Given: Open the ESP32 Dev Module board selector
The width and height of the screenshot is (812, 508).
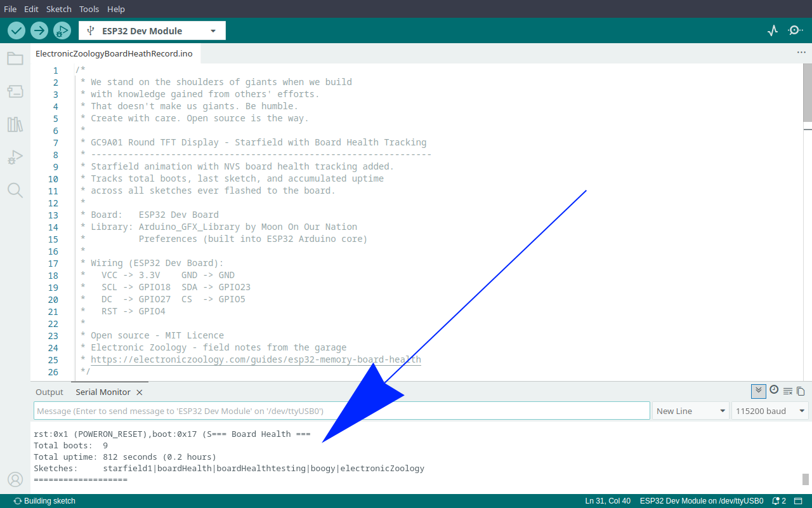Looking at the screenshot, I should point(152,30).
